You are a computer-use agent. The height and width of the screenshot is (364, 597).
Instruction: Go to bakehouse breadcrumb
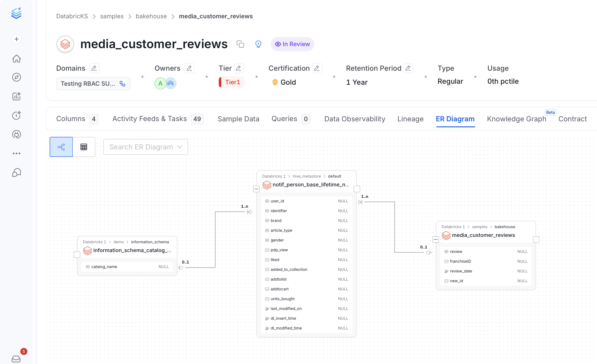[x=151, y=16]
